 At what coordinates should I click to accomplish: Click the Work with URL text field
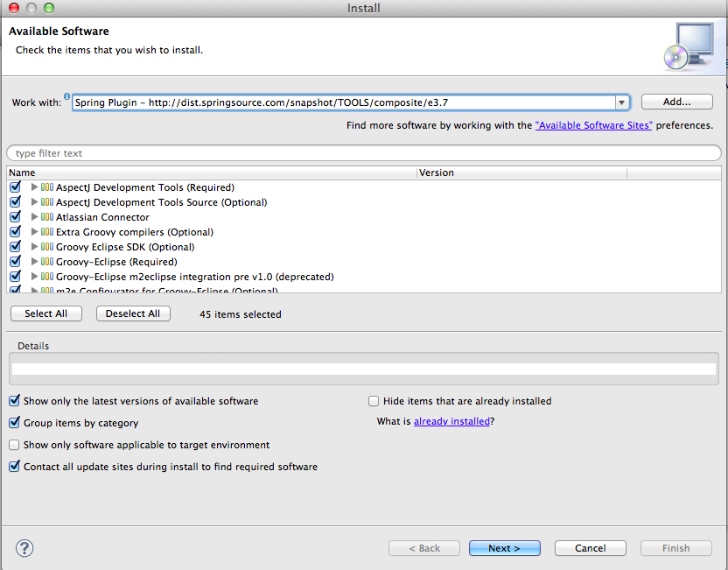click(344, 102)
